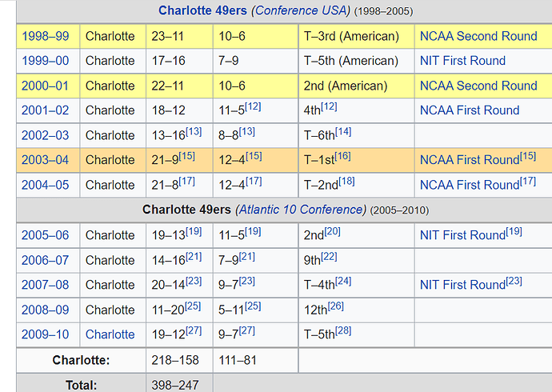Screen dimensions: 552x392
Task: Click citation [16] next to T–1st
Action: point(342,156)
